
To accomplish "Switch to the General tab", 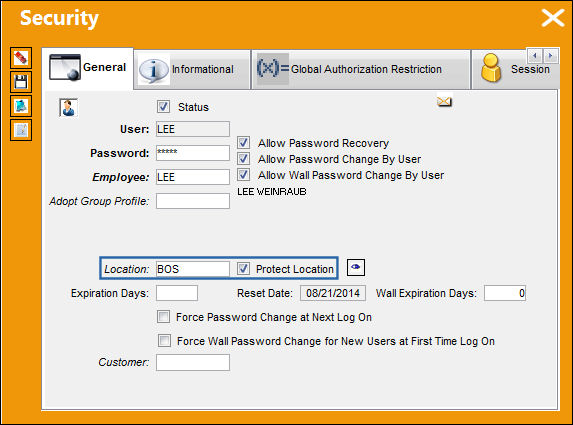I will (88, 68).
